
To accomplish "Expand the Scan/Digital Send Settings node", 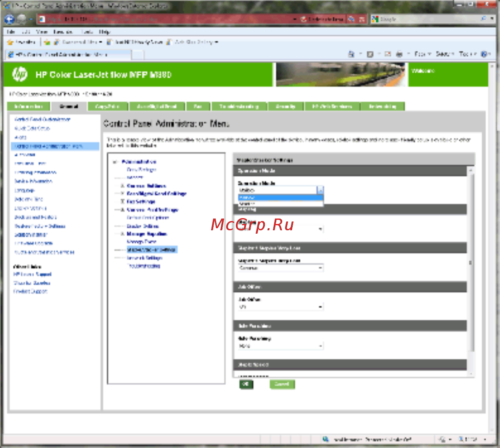I will point(122,194).
